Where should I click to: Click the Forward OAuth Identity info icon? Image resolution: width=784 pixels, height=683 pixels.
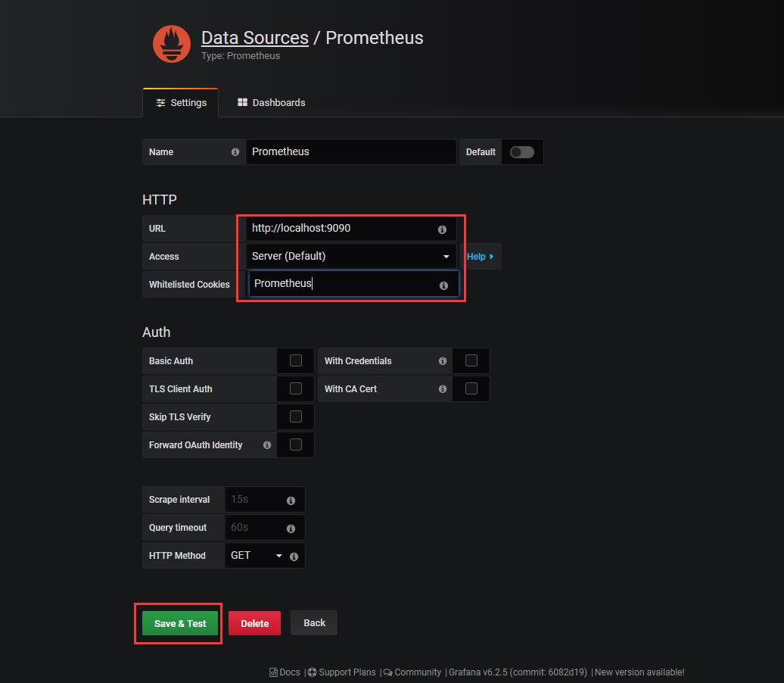[x=267, y=444]
